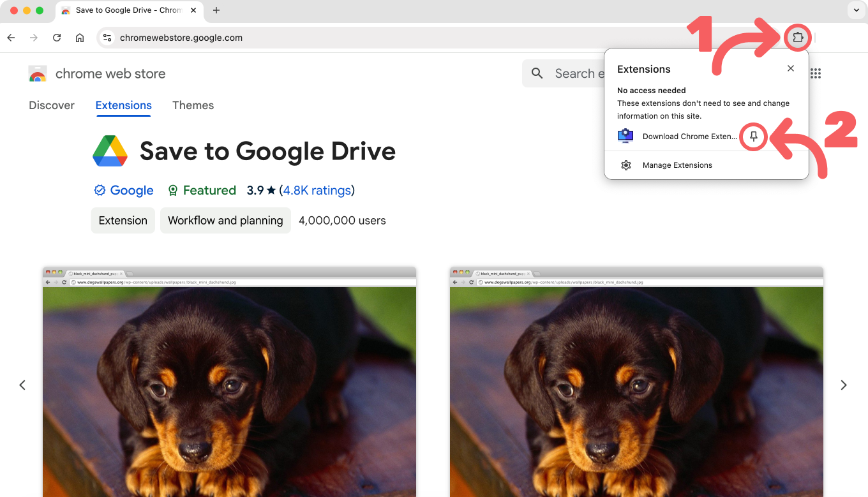This screenshot has width=868, height=497.
Task: Open the browser home page
Action: tap(80, 38)
